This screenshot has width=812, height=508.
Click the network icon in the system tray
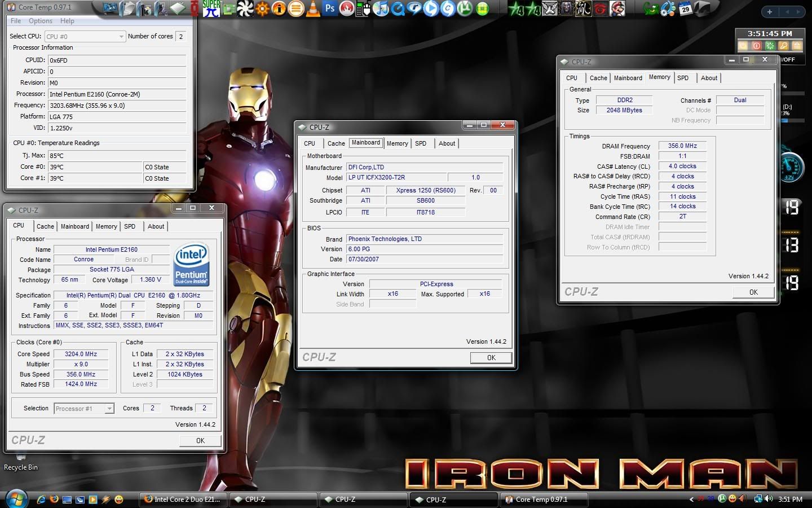click(x=758, y=499)
